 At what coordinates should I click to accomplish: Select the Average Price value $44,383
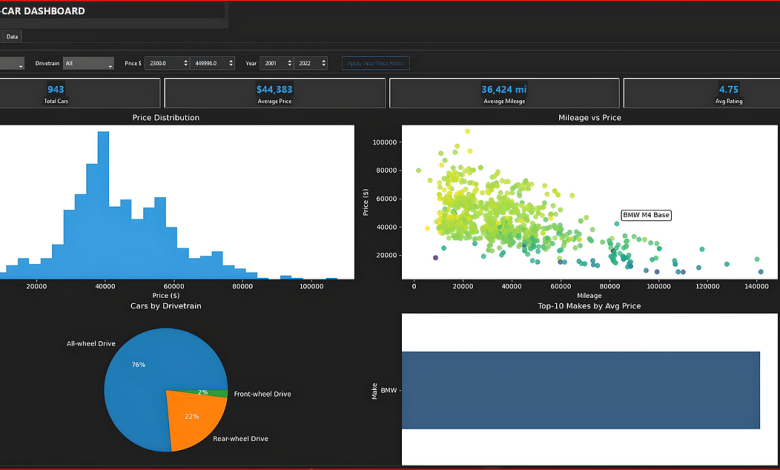(x=274, y=90)
